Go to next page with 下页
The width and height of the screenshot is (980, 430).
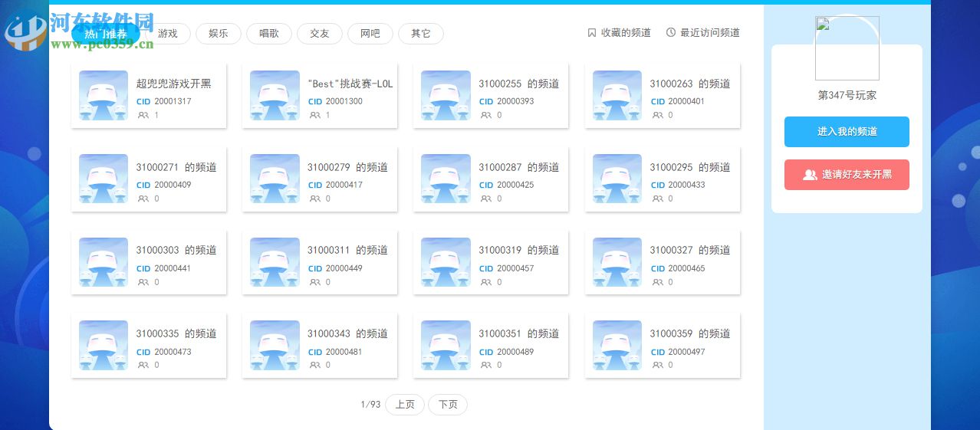click(448, 405)
